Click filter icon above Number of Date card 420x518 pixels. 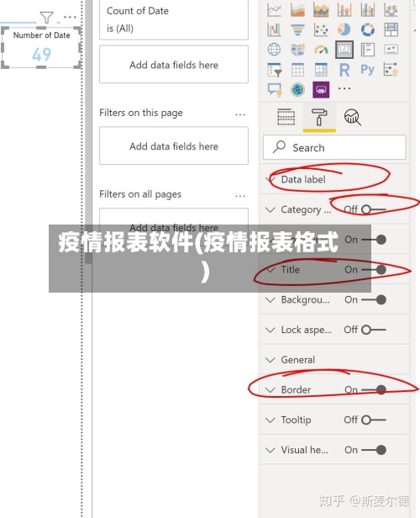[46, 17]
